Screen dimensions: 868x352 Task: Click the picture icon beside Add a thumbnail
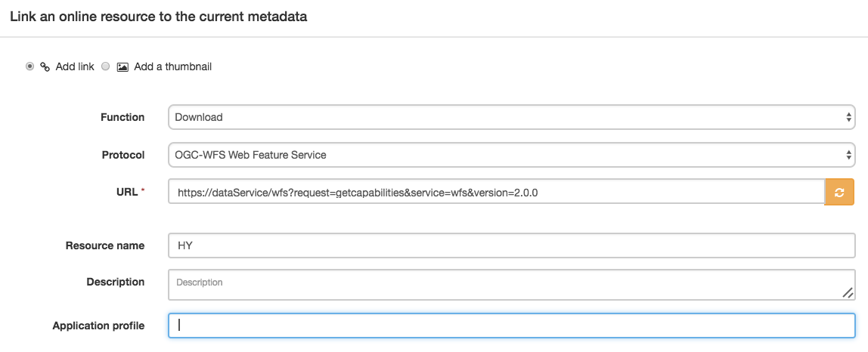coord(123,67)
